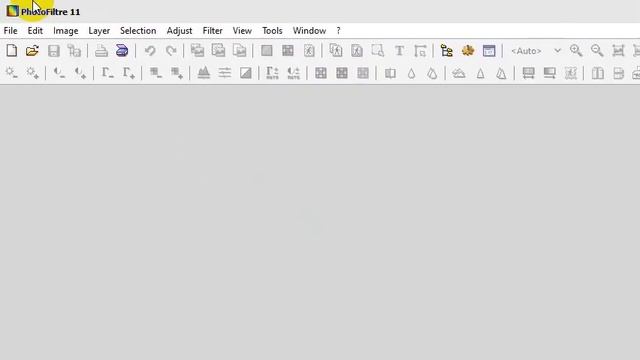This screenshot has height=360, width=640.
Task: Click the Redo arrow icon
Action: tap(171, 51)
